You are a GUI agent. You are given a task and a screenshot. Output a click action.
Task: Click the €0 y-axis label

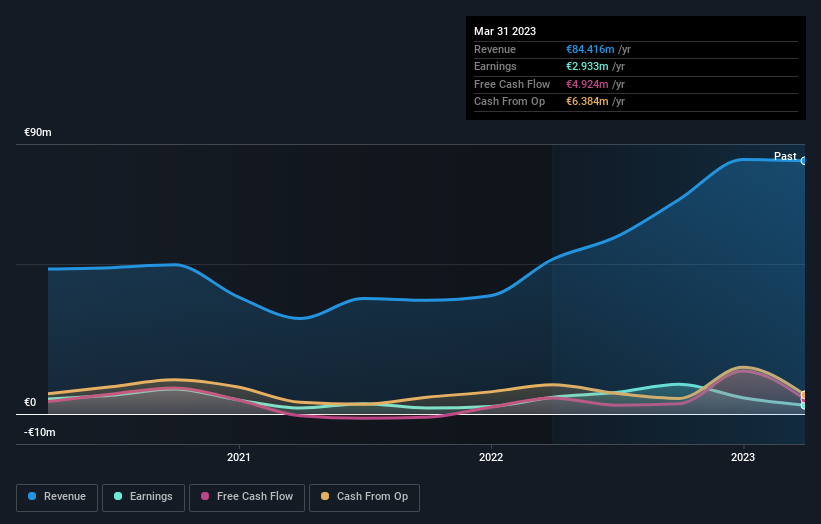point(30,402)
